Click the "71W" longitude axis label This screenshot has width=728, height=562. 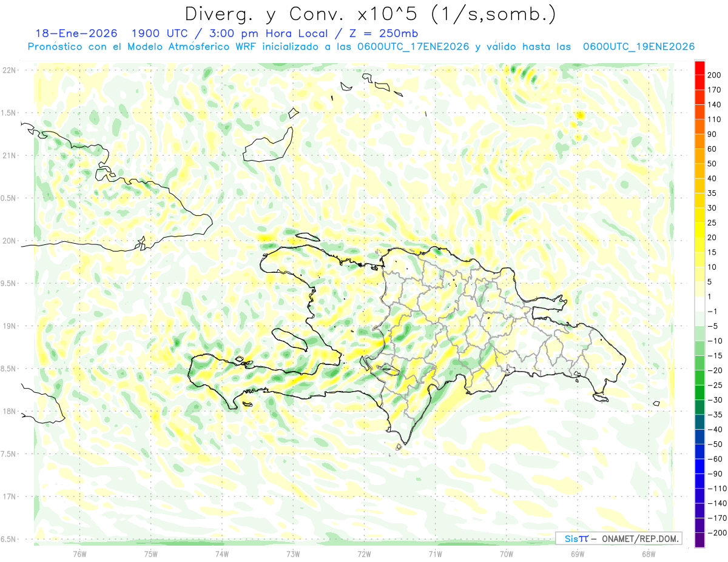tap(435, 553)
